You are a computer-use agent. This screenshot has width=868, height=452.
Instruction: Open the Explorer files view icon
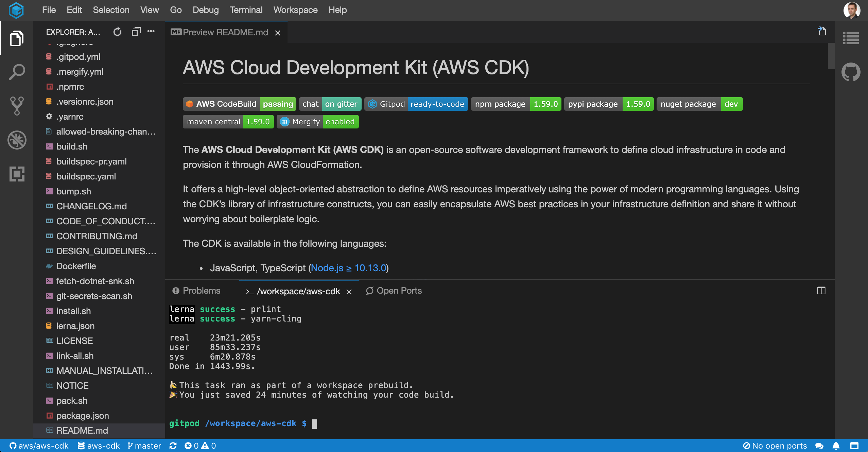click(x=17, y=38)
